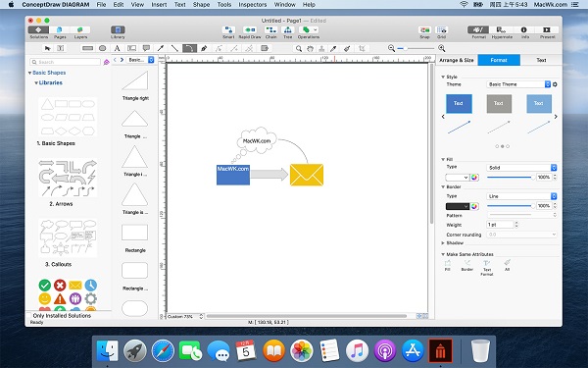The image size is (588, 368).
Task: Click the zoom in magnifier
Action: point(442,48)
